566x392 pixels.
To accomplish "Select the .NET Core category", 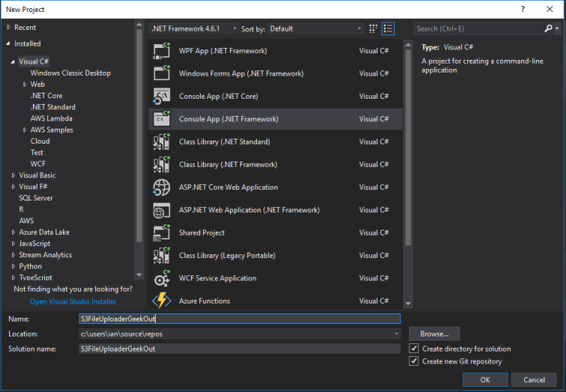I will tap(46, 96).
